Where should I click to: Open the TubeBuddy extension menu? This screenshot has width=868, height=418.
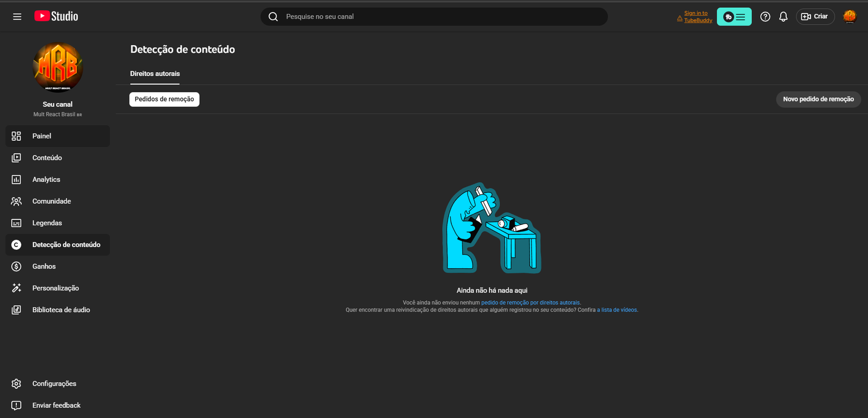tap(734, 17)
